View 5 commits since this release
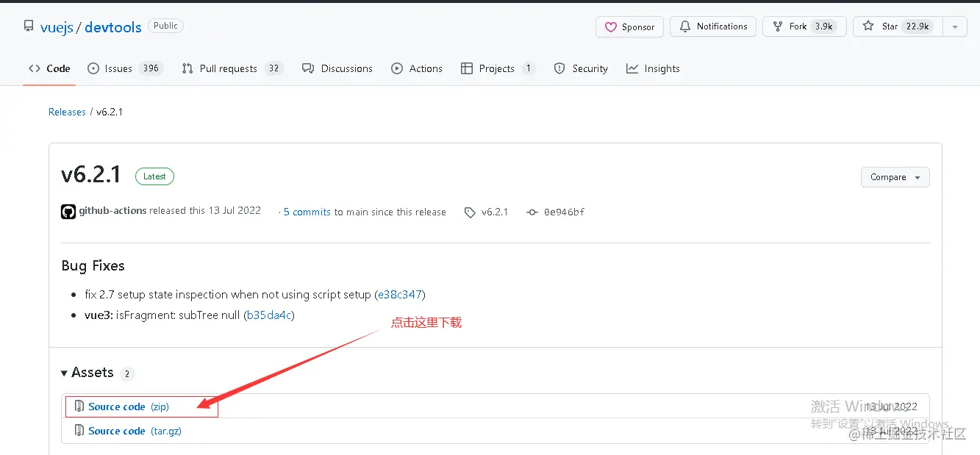The image size is (980, 455). [307, 212]
